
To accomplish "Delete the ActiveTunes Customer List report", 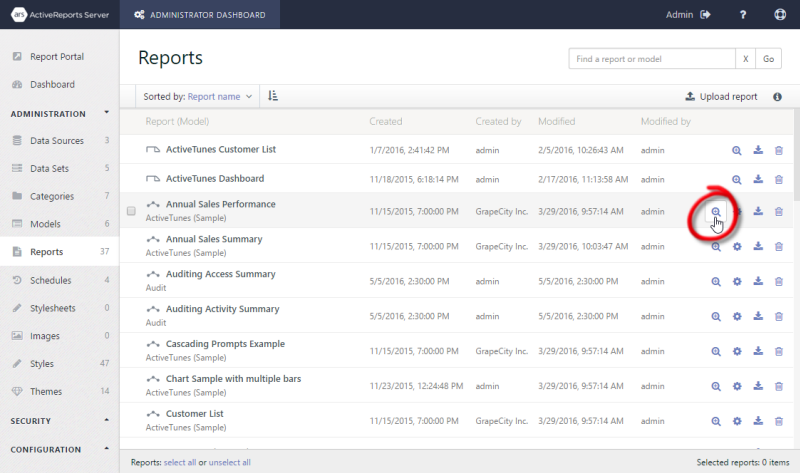I will (x=779, y=151).
